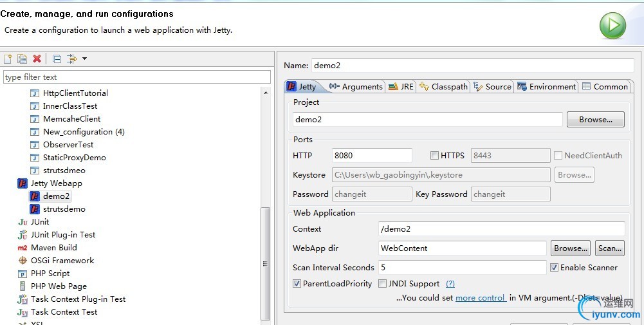The image size is (644, 325).
Task: Click the green Run button icon
Action: (612, 26)
